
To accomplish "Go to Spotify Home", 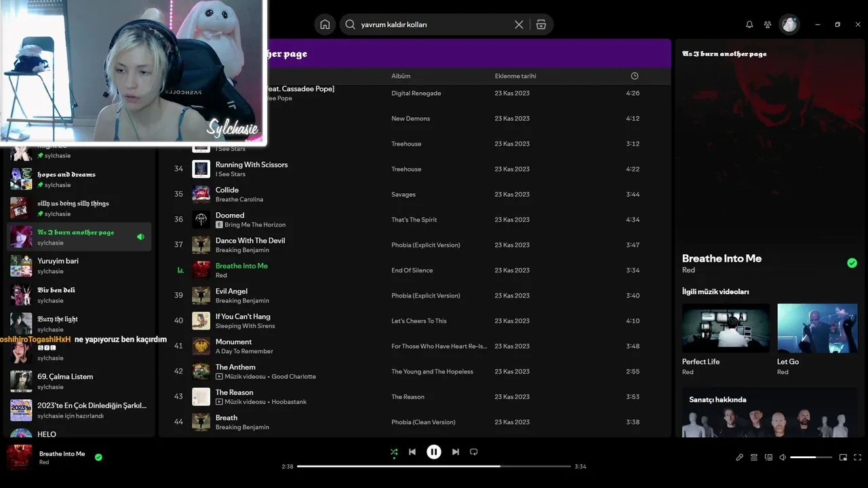I will [x=325, y=24].
